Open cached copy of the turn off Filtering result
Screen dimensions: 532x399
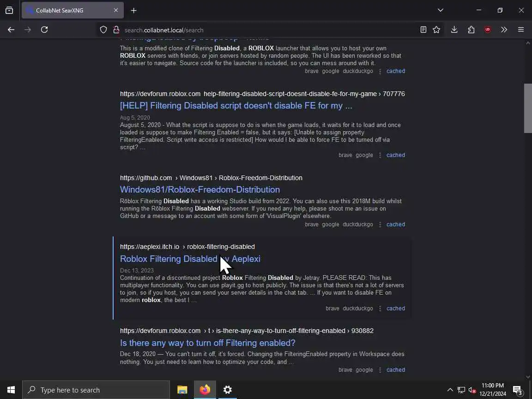(x=396, y=370)
